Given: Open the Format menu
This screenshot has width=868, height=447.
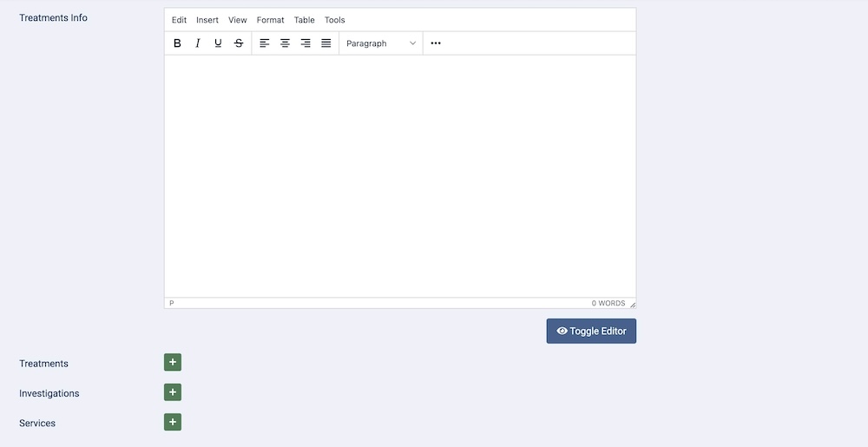Looking at the screenshot, I should pyautogui.click(x=270, y=20).
